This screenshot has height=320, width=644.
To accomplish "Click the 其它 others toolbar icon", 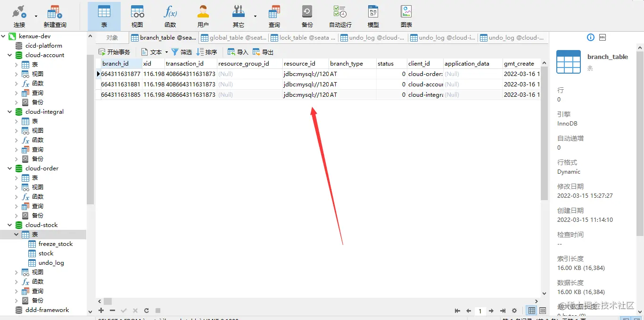I will coord(239,16).
